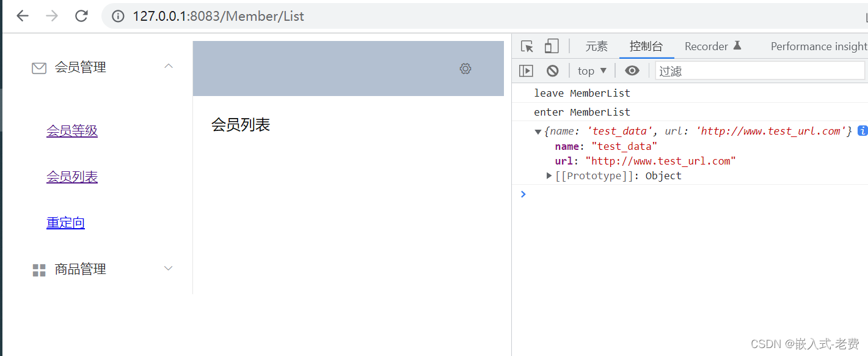The width and height of the screenshot is (868, 356).
Task: Click the blue info badge on the logged object
Action: point(862,130)
